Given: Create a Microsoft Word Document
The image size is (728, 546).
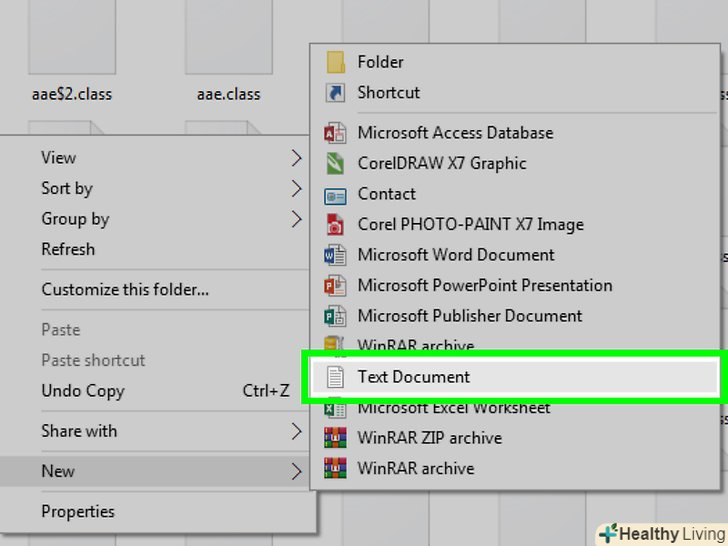Looking at the screenshot, I should click(x=515, y=255).
